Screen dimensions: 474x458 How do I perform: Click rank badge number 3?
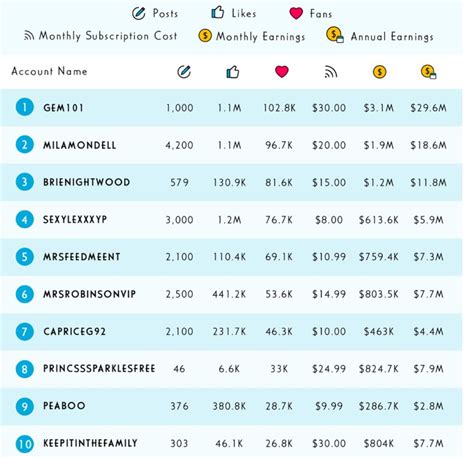click(25, 182)
